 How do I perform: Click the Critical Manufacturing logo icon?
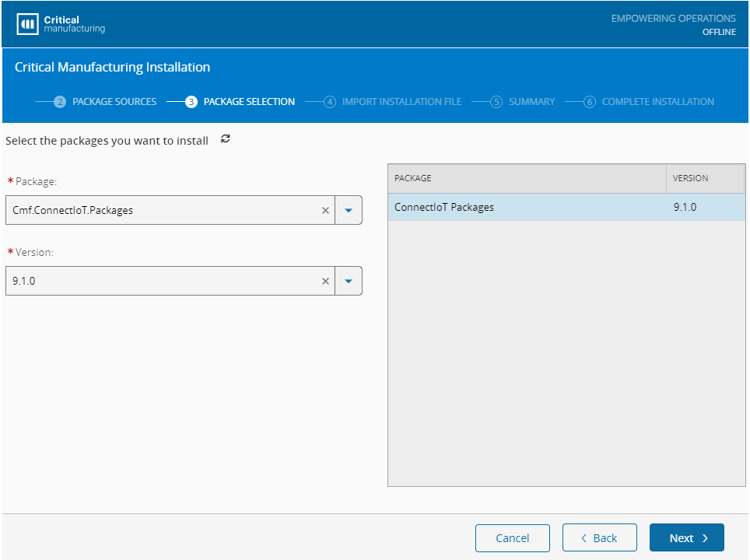pos(27,24)
